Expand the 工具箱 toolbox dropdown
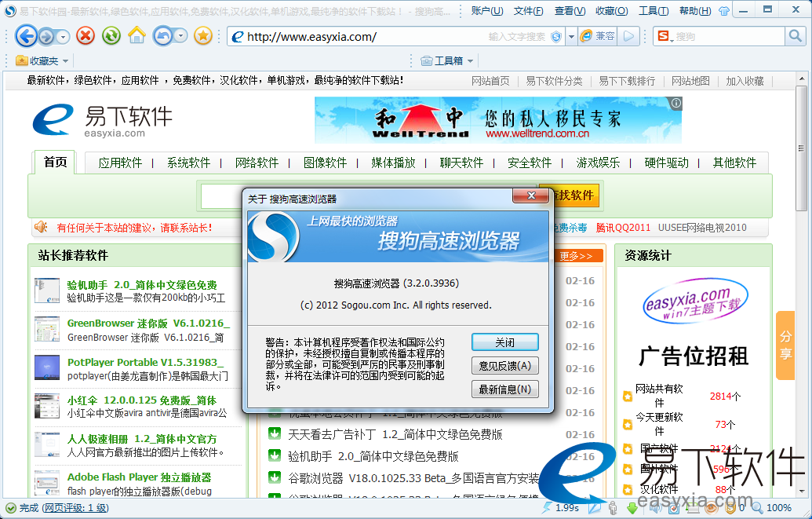 point(470,61)
